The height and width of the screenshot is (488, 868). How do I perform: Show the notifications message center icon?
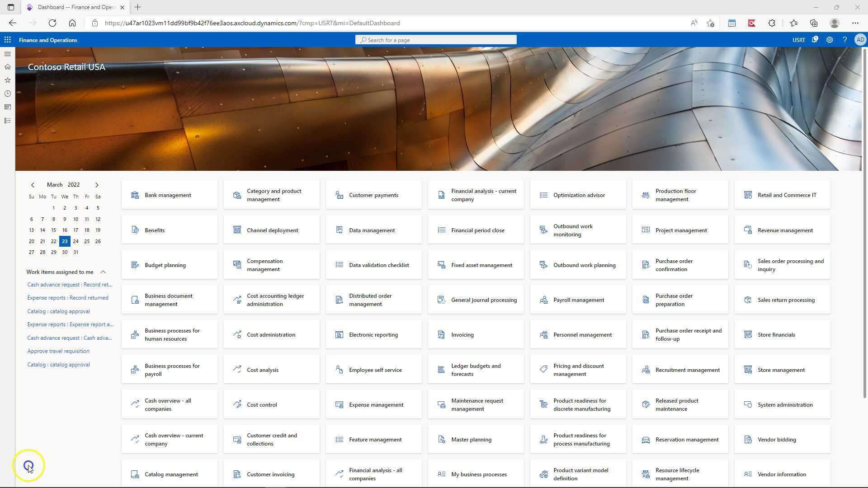click(815, 40)
